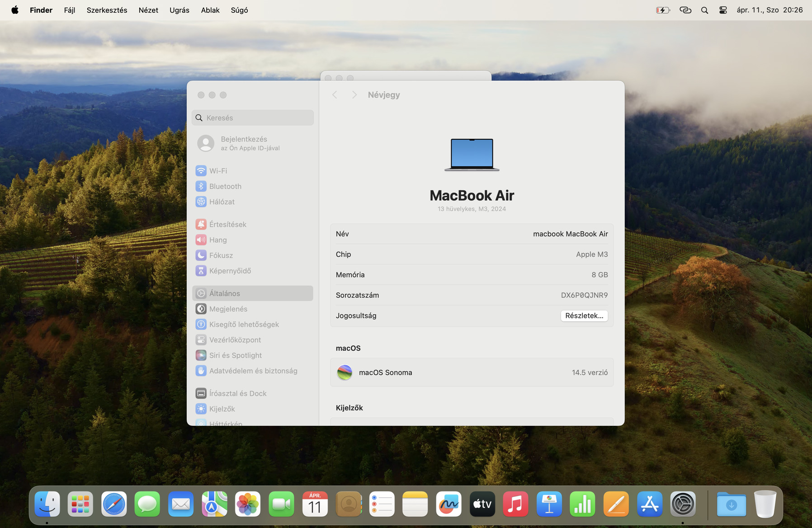Image resolution: width=812 pixels, height=528 pixels.
Task: Open System Settings in Dock
Action: [683, 504]
